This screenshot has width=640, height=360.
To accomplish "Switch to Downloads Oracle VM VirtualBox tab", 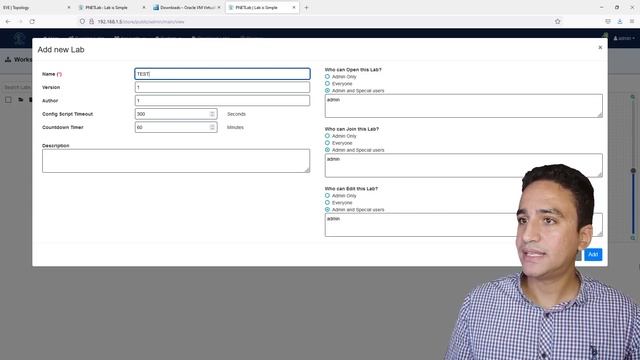I will click(x=187, y=7).
